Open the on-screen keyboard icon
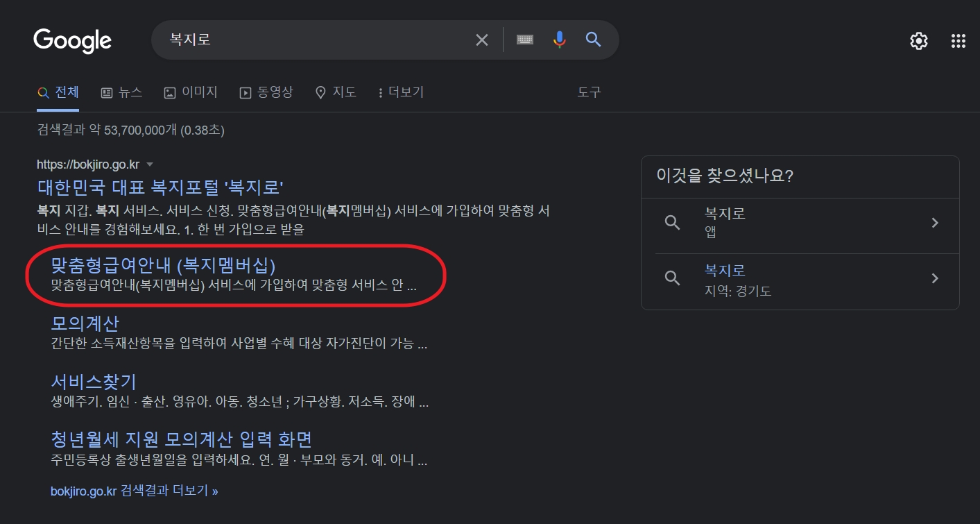 (x=525, y=40)
